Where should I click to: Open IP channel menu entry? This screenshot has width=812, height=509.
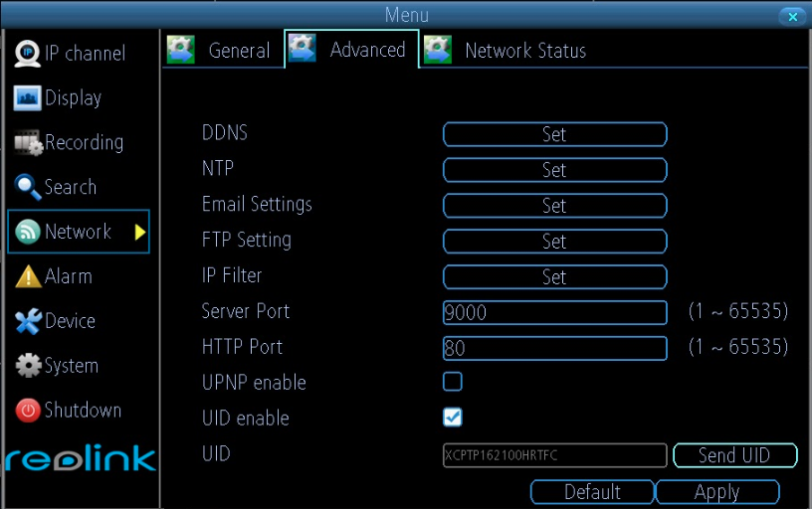pyautogui.click(x=79, y=54)
